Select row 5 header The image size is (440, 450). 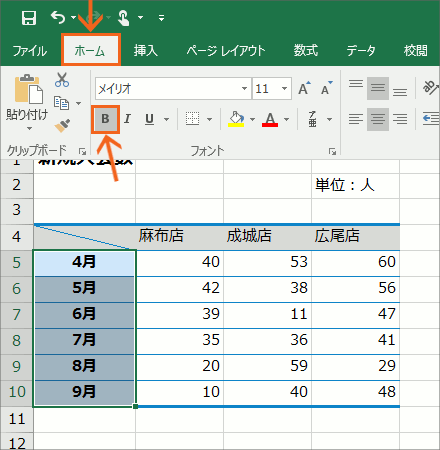pos(17,263)
